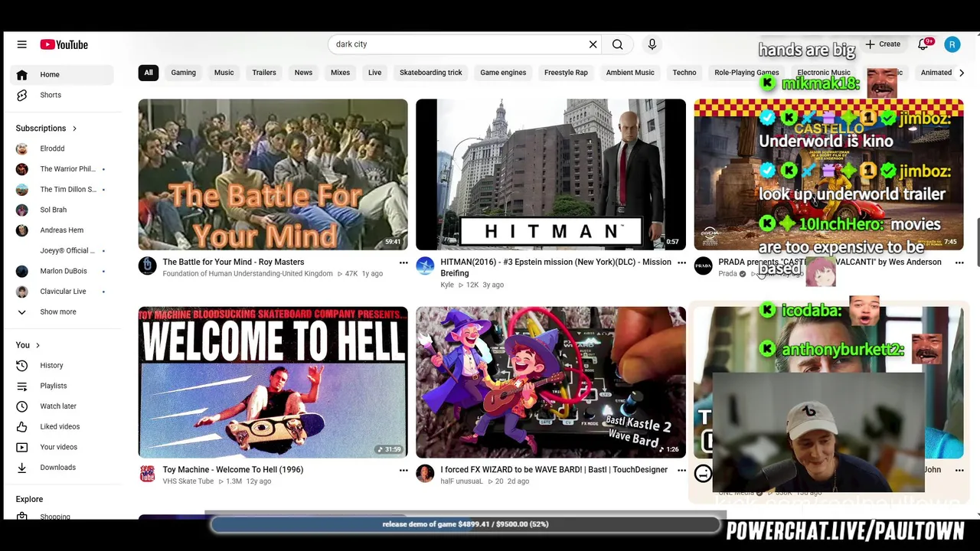Open halF unusuaL channel avatar
The width and height of the screenshot is (980, 551).
[425, 474]
